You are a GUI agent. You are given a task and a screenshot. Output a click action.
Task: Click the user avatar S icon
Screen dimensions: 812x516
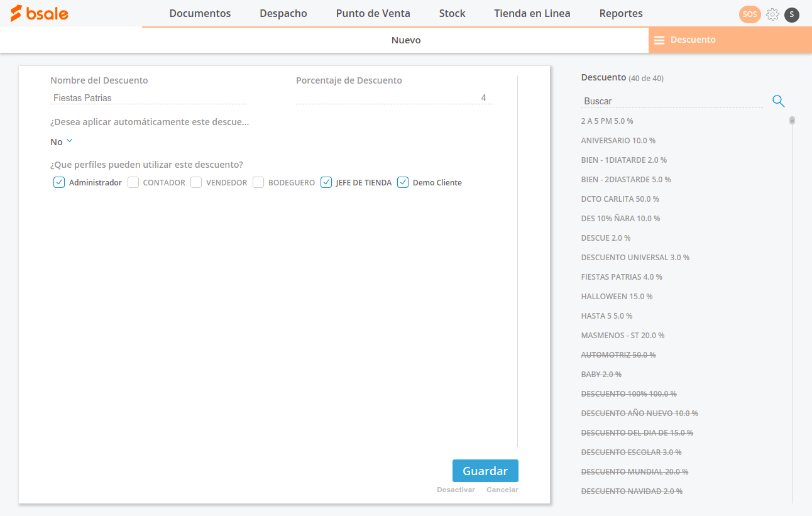tap(792, 14)
